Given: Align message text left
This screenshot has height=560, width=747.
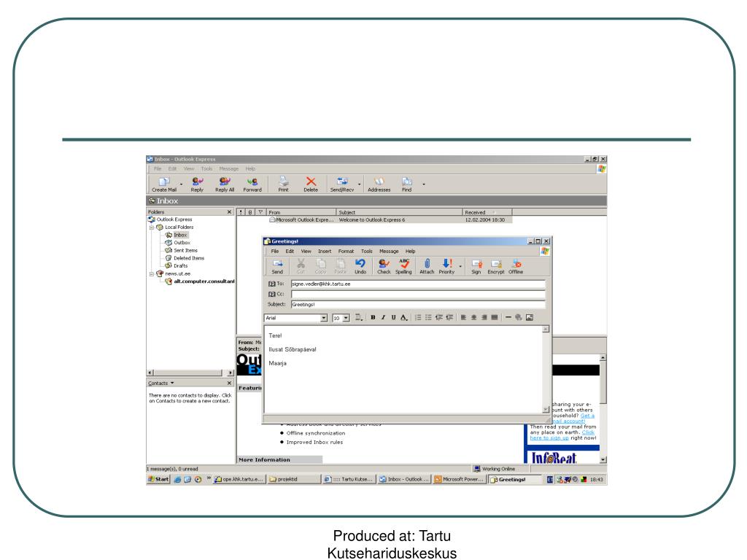Looking at the screenshot, I should 463,318.
